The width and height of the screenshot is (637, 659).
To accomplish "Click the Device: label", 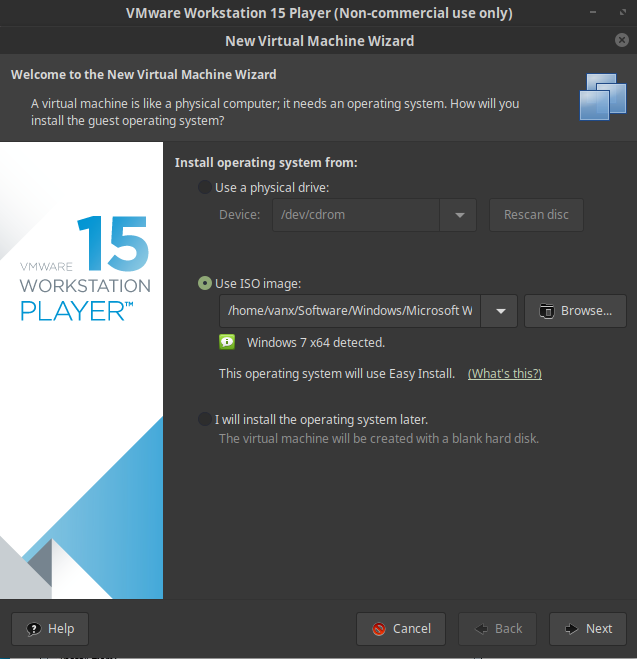I will coord(240,215).
